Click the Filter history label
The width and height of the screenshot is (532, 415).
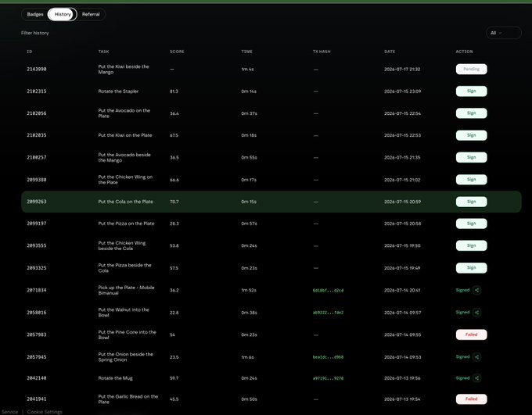point(35,33)
